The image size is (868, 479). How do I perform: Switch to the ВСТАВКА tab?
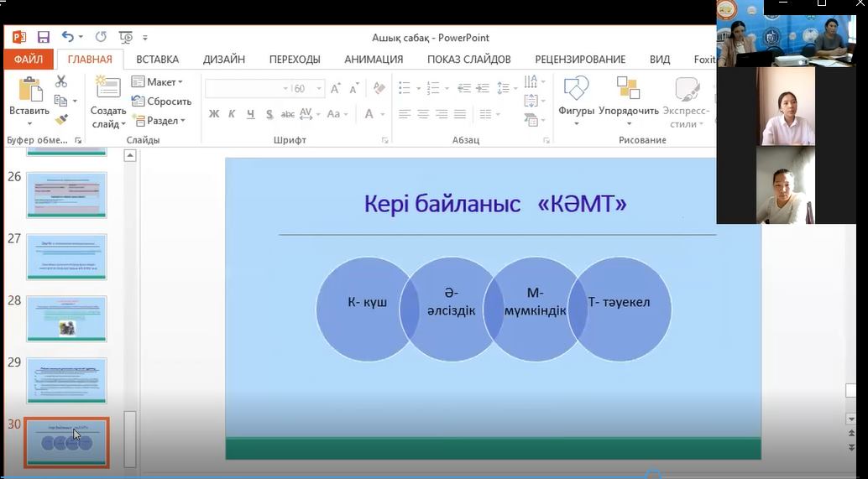point(157,60)
